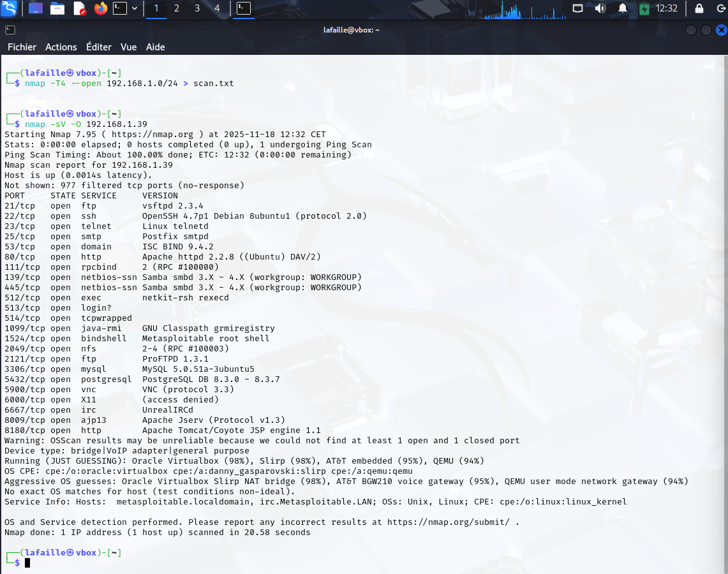
Task: Launch Firefox from the taskbar
Action: pyautogui.click(x=99, y=9)
